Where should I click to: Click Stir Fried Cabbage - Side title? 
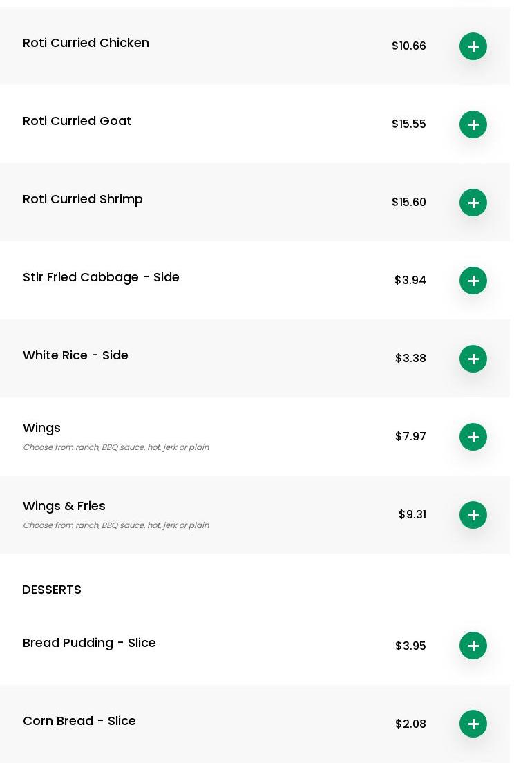(101, 277)
